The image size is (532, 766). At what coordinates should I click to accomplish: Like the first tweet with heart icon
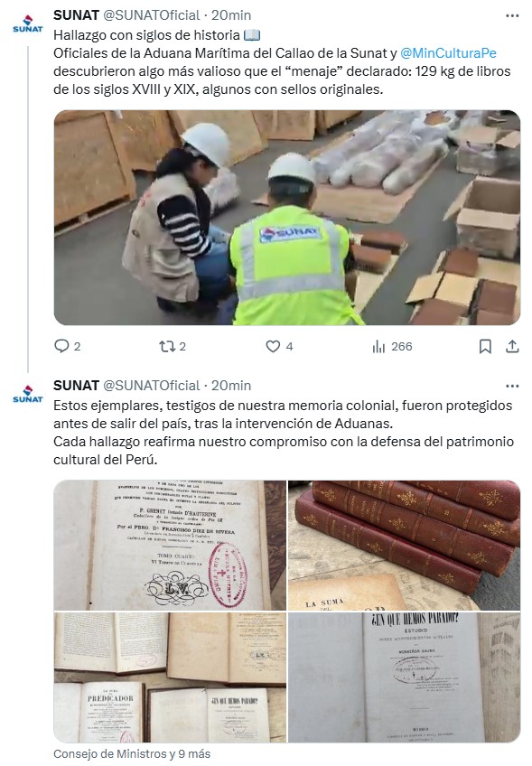[x=273, y=346]
